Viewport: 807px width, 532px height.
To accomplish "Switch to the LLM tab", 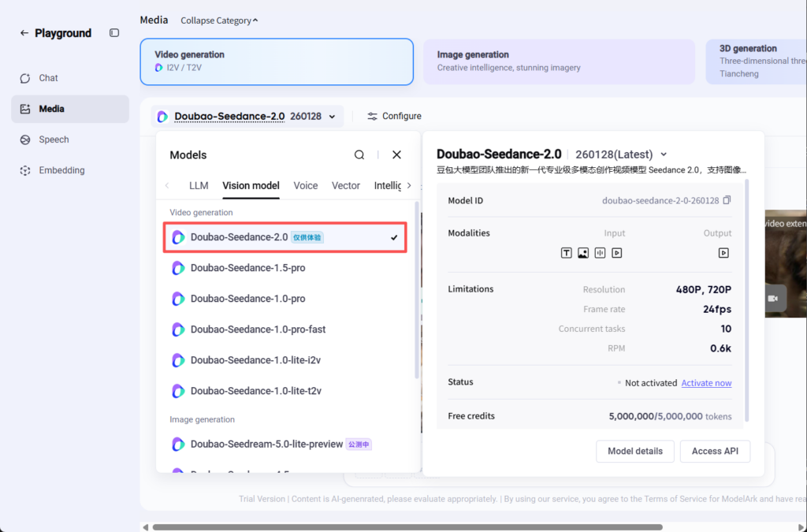I will 199,186.
